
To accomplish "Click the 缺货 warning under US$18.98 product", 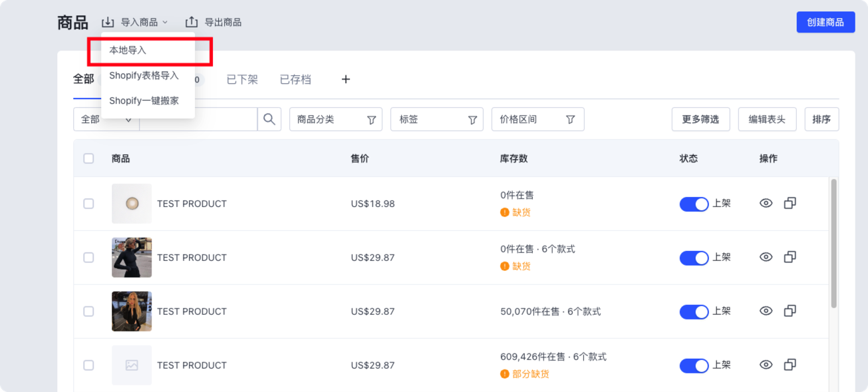I will (x=515, y=212).
